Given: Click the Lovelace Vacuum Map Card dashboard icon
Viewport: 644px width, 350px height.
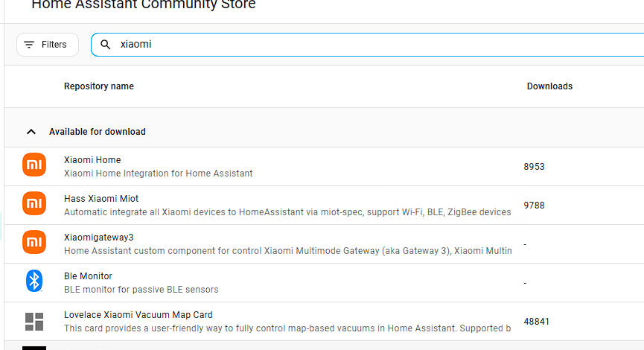Looking at the screenshot, I should coord(34,321).
